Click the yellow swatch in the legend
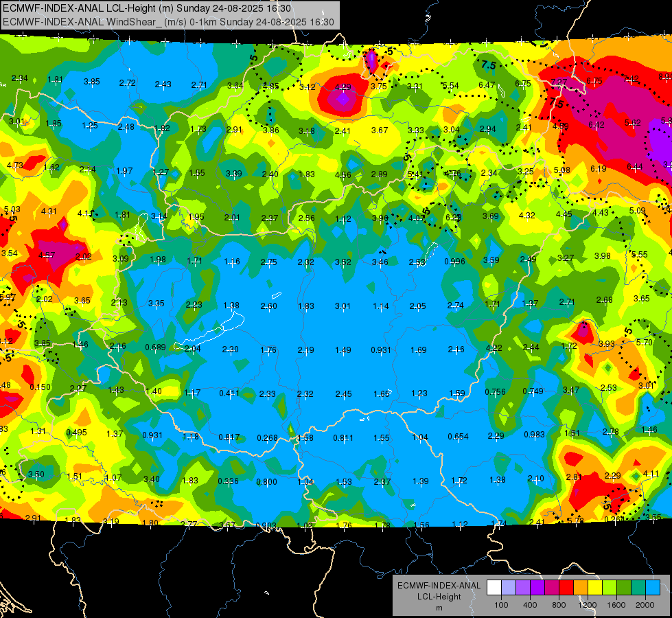The image size is (672, 618). [595, 588]
